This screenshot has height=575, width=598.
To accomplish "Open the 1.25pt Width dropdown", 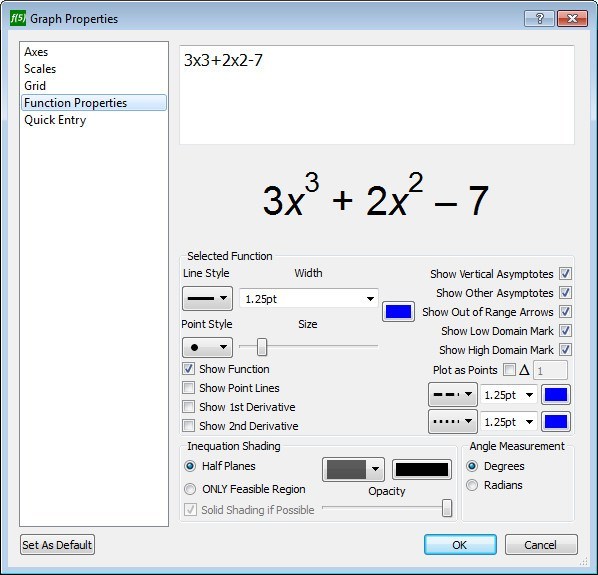I will pyautogui.click(x=309, y=299).
